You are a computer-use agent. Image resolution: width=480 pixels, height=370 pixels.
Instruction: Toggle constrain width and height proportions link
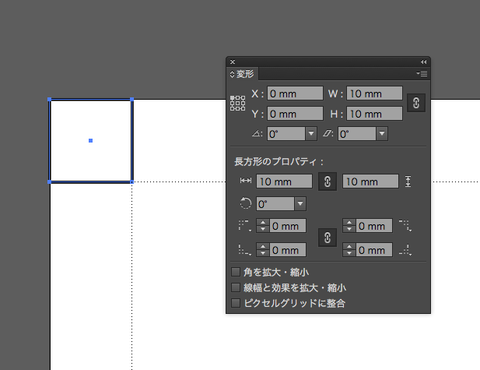[416, 103]
